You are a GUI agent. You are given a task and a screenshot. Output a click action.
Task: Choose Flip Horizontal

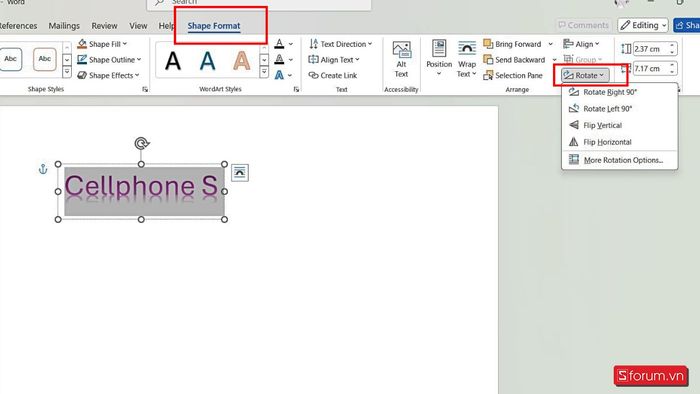point(620,142)
